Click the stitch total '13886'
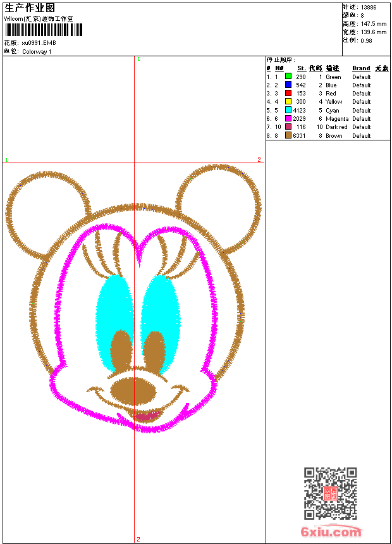 (369, 8)
